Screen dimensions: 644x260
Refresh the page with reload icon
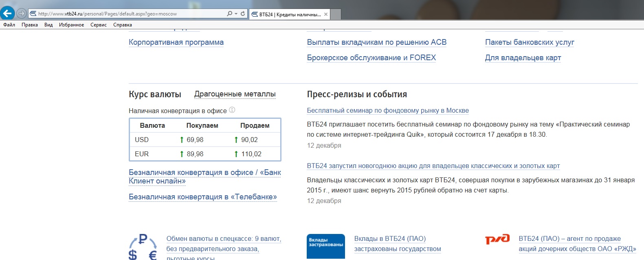(243, 13)
